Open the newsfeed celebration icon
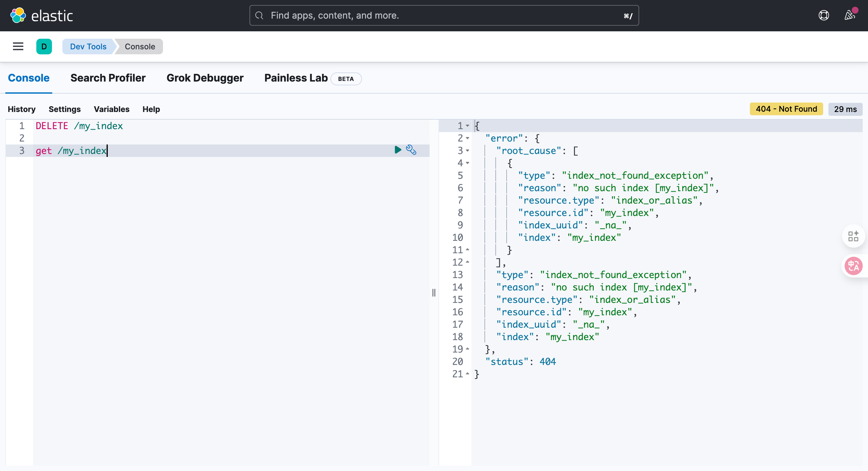 pos(850,15)
